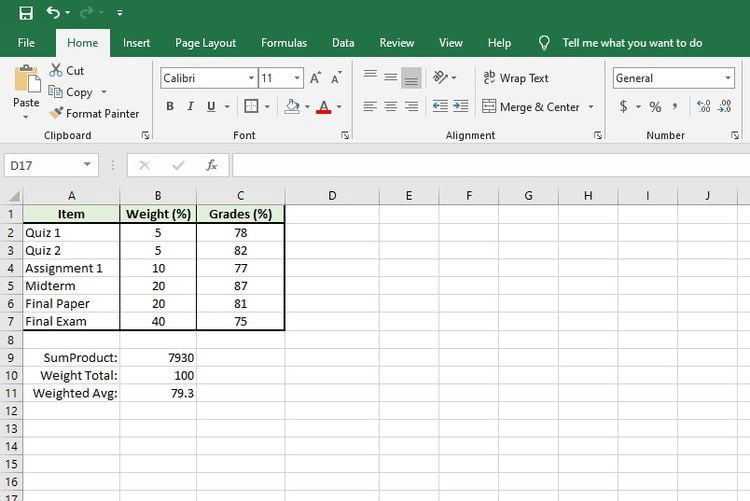Open the Page Layout tab
750x501 pixels.
(205, 43)
